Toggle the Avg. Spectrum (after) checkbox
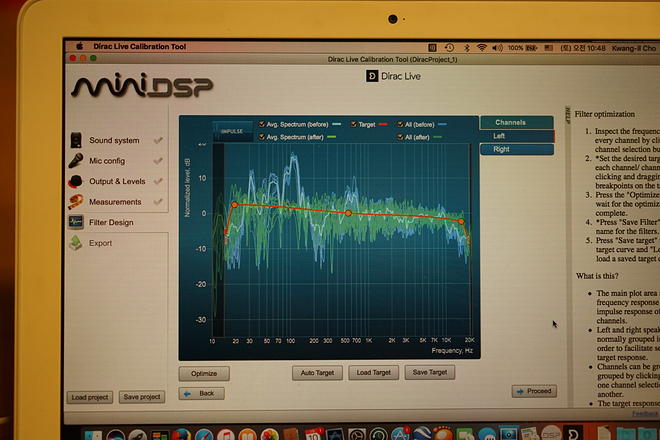Image resolution: width=660 pixels, height=440 pixels. tap(262, 137)
